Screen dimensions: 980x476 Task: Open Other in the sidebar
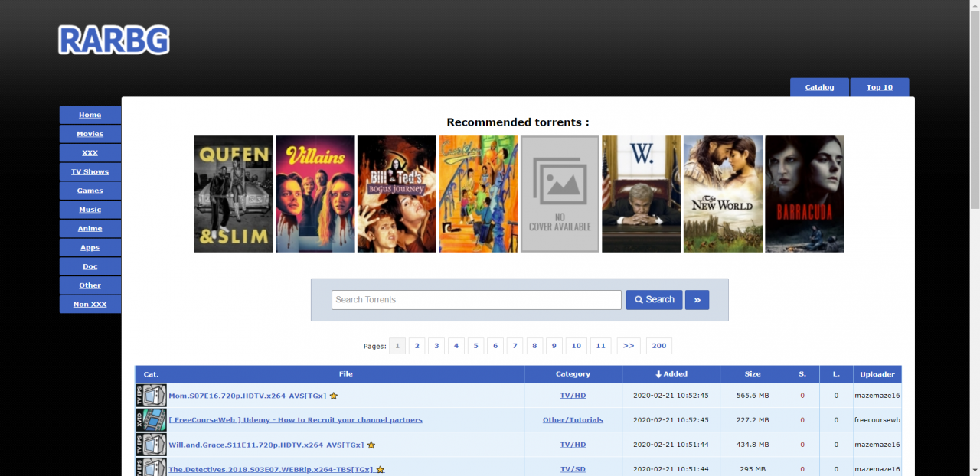point(90,285)
